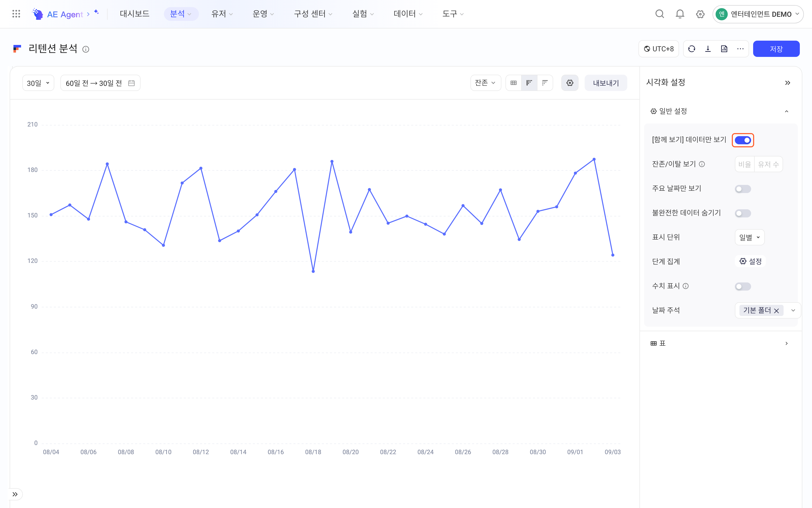Screen dimensions: 812x508
Task: Click the report chart file icon
Action: pos(724,49)
